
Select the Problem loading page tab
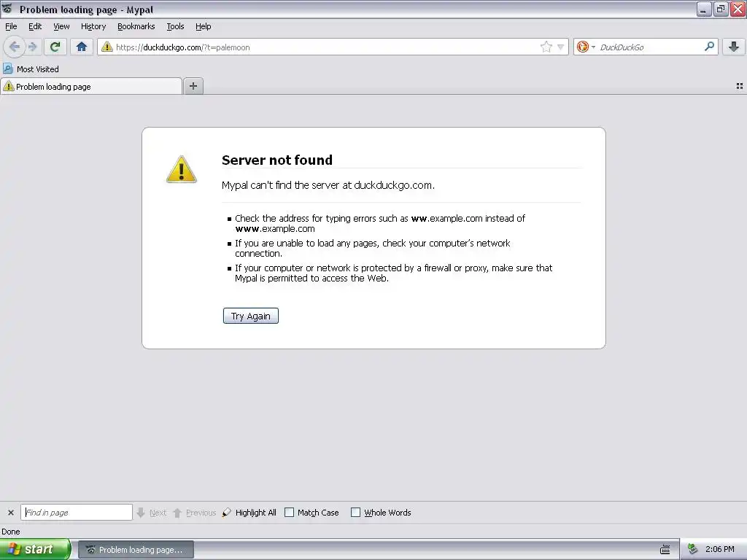[x=91, y=86]
